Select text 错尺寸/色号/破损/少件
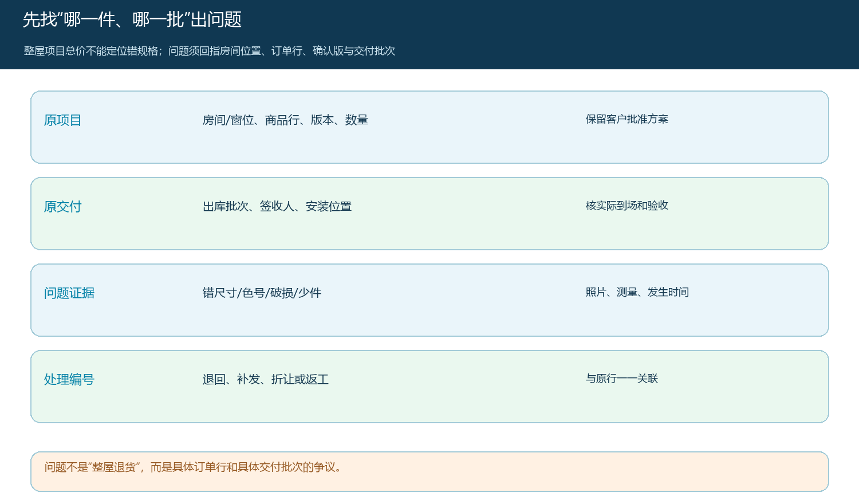 click(262, 293)
